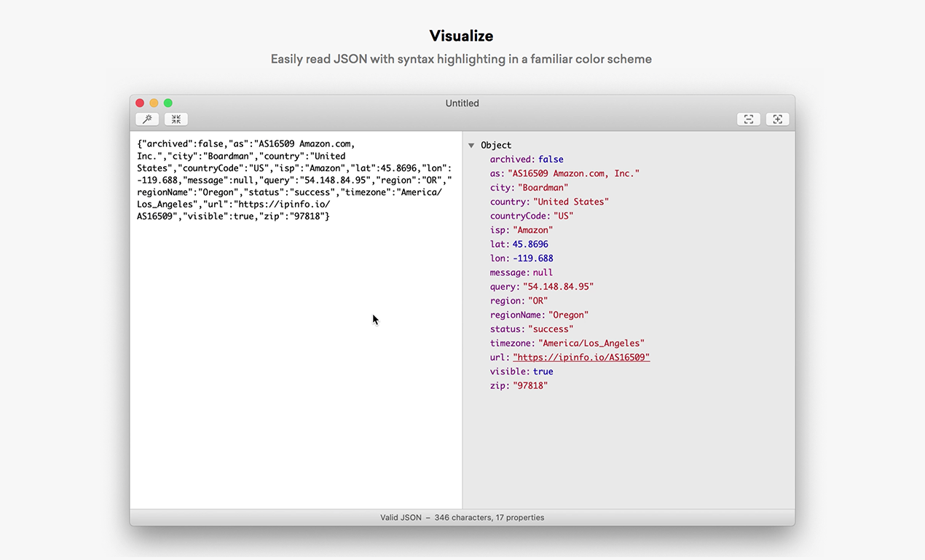Format the JSON using the magic wand icon
The height and width of the screenshot is (560, 925).
(147, 119)
